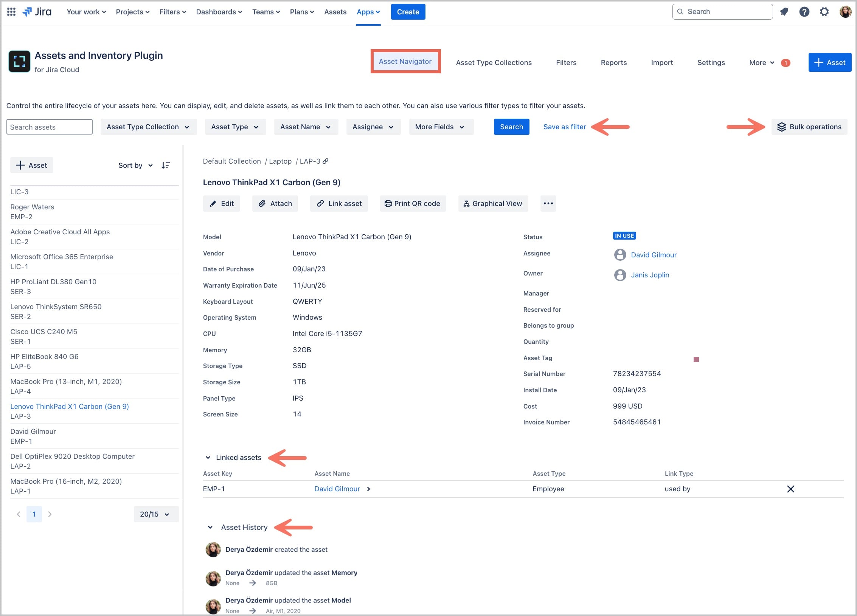Open the Sort by dropdown

(135, 165)
